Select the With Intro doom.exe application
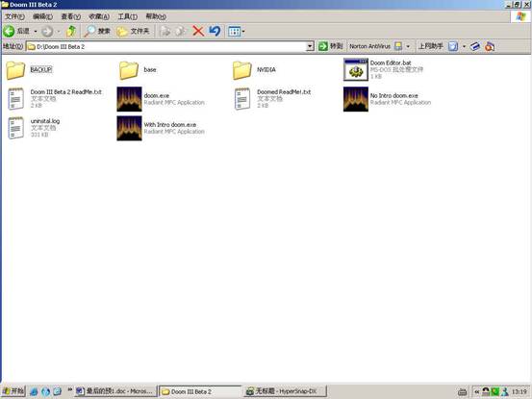This screenshot has height=399, width=532. 161,128
